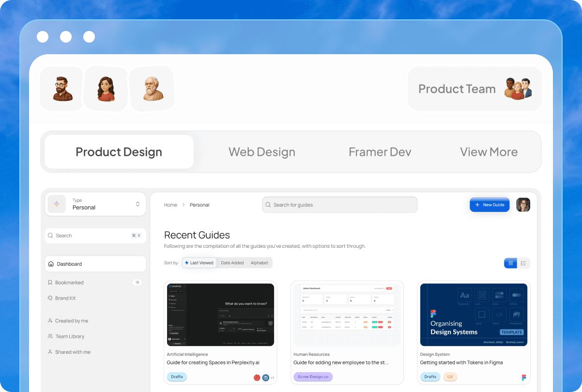Click the Shared with me person icon

(x=50, y=352)
